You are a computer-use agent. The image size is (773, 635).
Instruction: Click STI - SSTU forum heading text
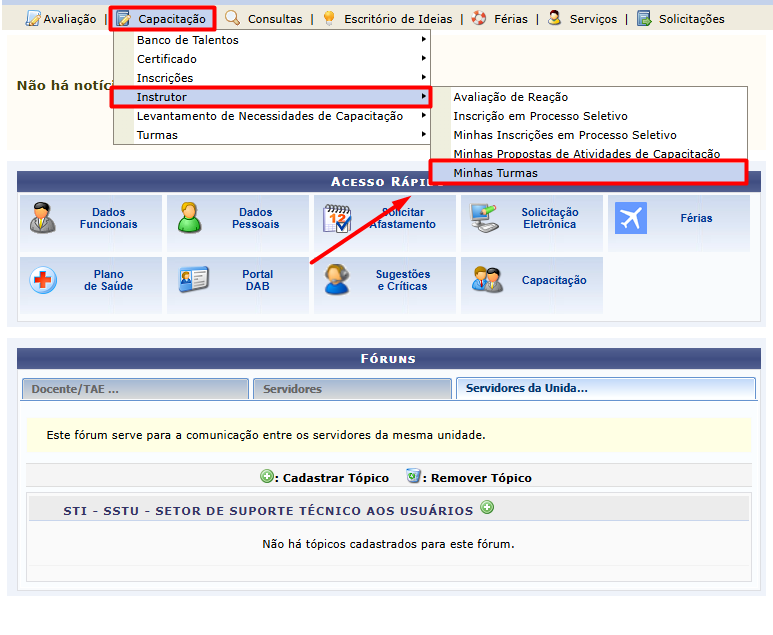(x=268, y=511)
